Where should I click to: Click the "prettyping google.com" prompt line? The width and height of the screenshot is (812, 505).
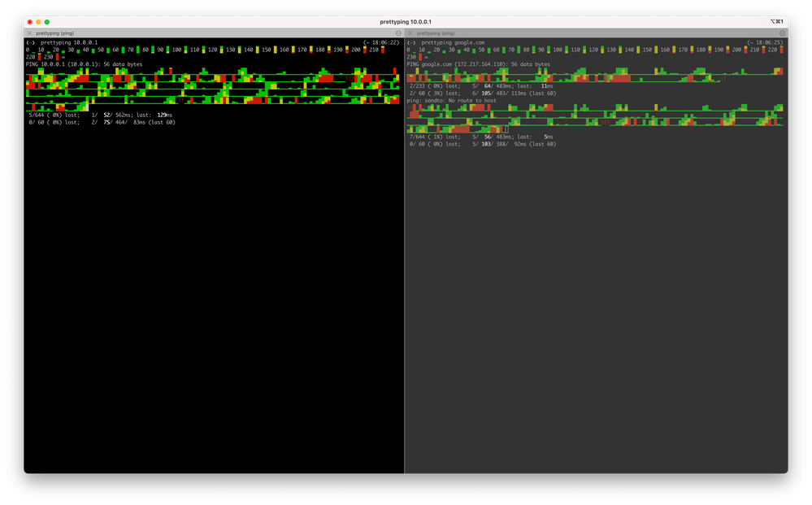452,42
